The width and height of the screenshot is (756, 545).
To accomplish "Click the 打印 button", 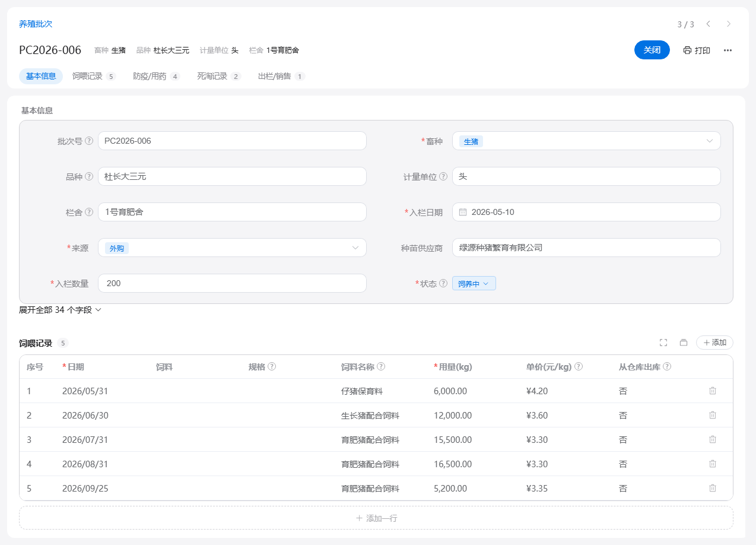I will point(697,50).
